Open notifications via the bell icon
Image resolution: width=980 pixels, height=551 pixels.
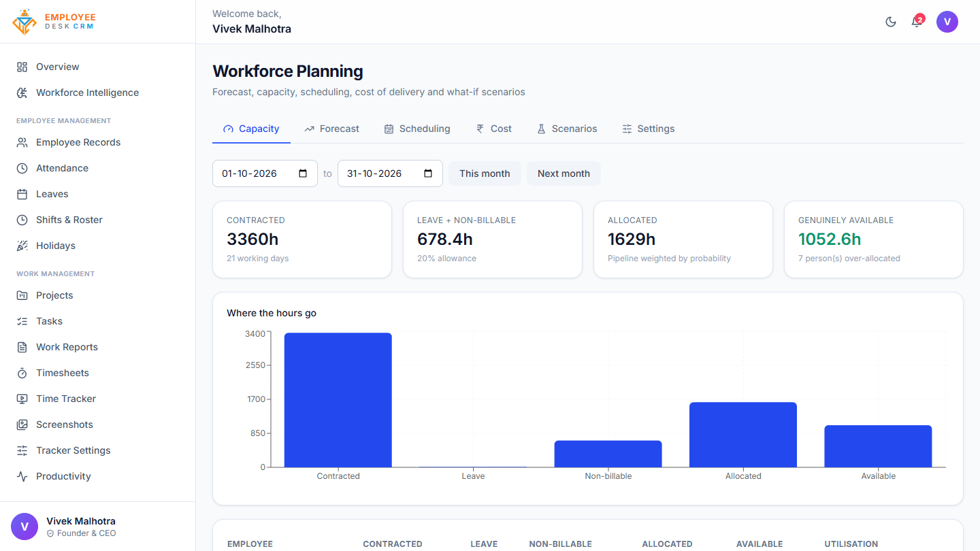coord(917,22)
